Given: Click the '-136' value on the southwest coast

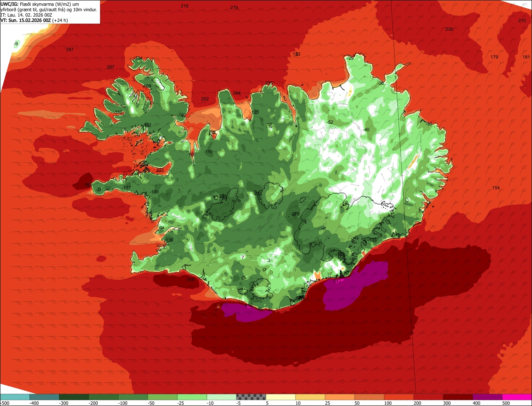Looking at the screenshot, I should (x=168, y=240).
